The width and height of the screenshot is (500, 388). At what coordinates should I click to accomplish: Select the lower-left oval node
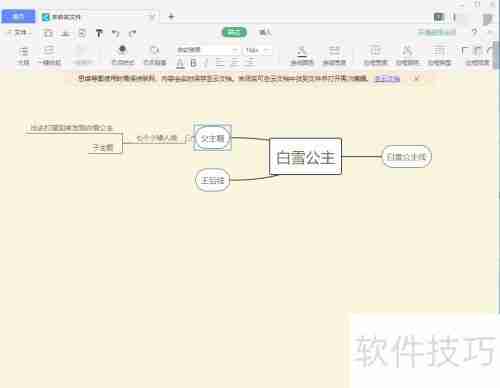tap(212, 180)
